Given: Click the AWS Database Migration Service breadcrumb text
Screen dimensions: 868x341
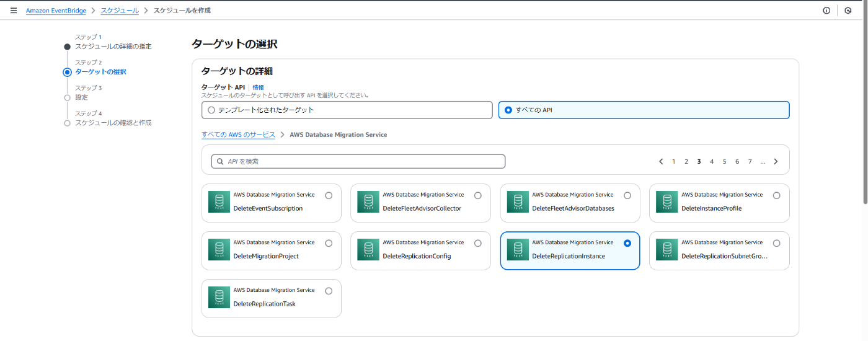Looking at the screenshot, I should [338, 135].
